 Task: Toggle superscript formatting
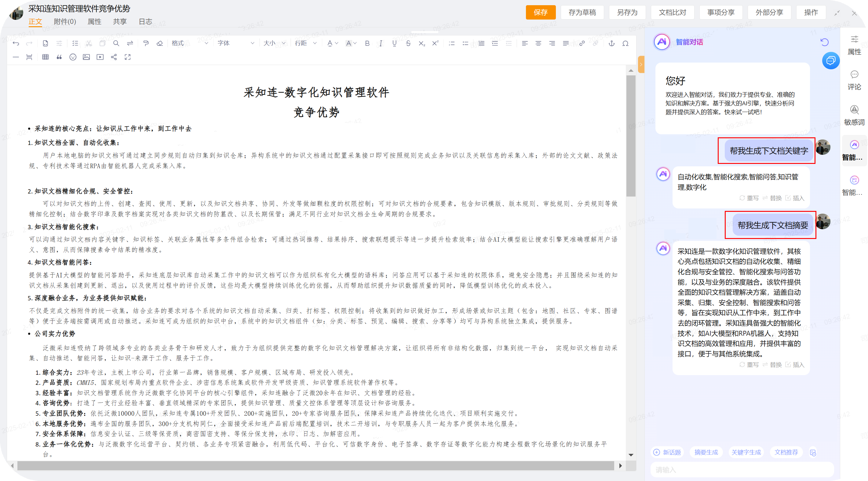[x=435, y=43]
